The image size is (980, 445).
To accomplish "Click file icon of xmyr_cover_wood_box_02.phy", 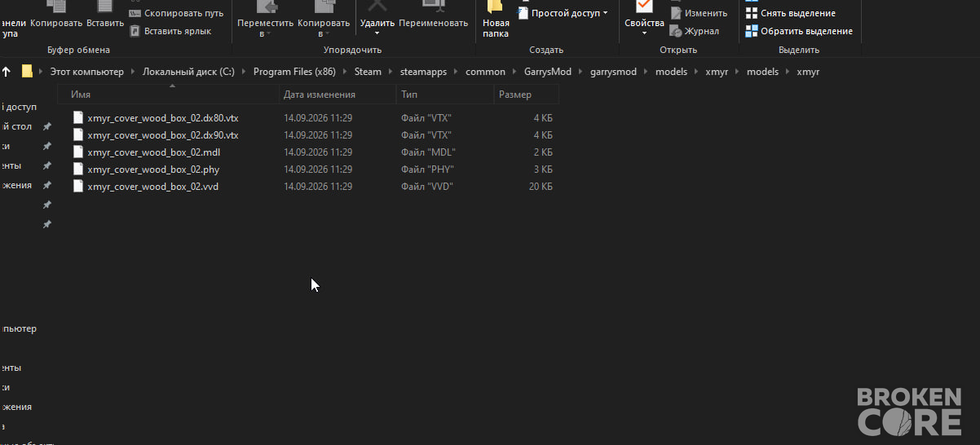I will 78,169.
